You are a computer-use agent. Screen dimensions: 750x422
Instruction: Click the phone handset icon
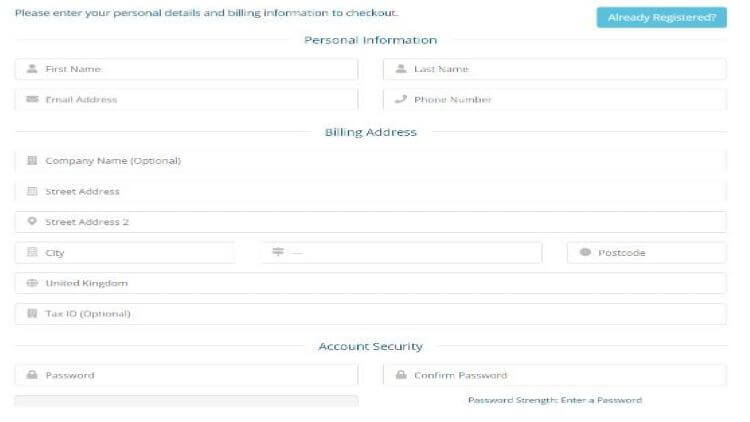pos(401,100)
